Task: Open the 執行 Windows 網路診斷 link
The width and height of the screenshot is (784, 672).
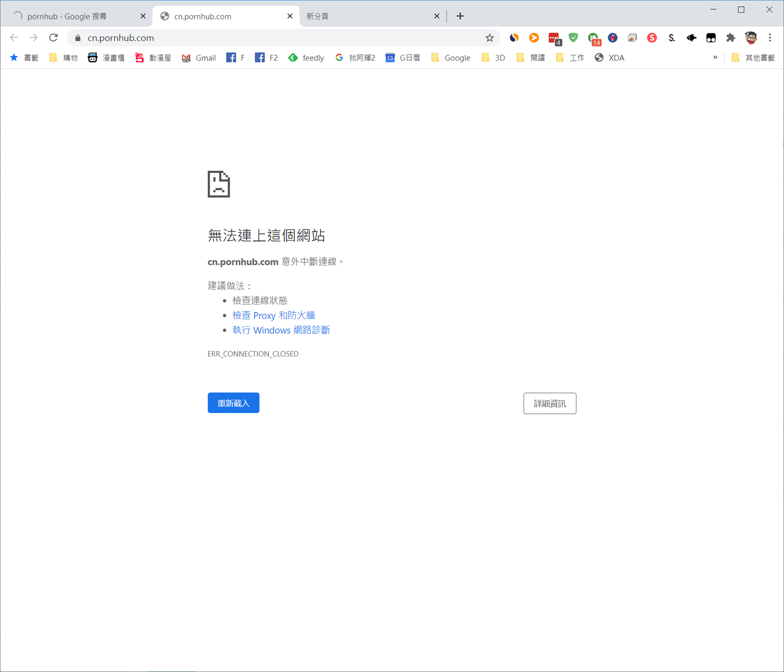Action: 281,330
